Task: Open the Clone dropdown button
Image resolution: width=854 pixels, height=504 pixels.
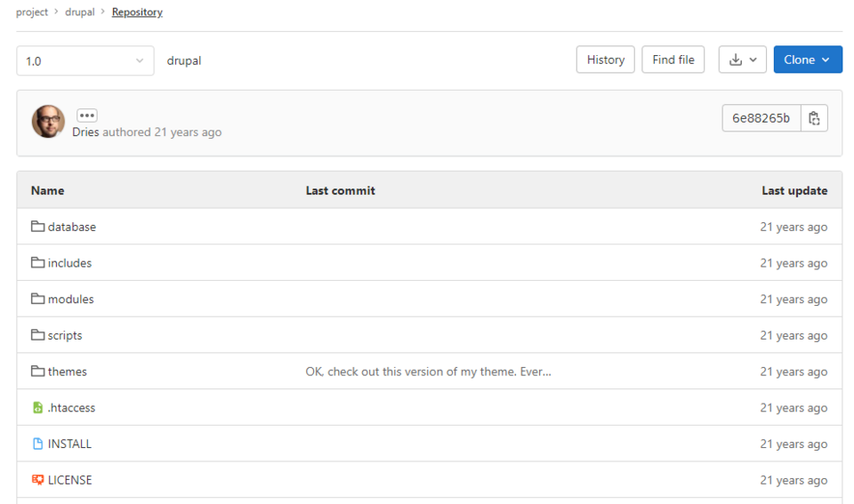Action: [x=808, y=60]
